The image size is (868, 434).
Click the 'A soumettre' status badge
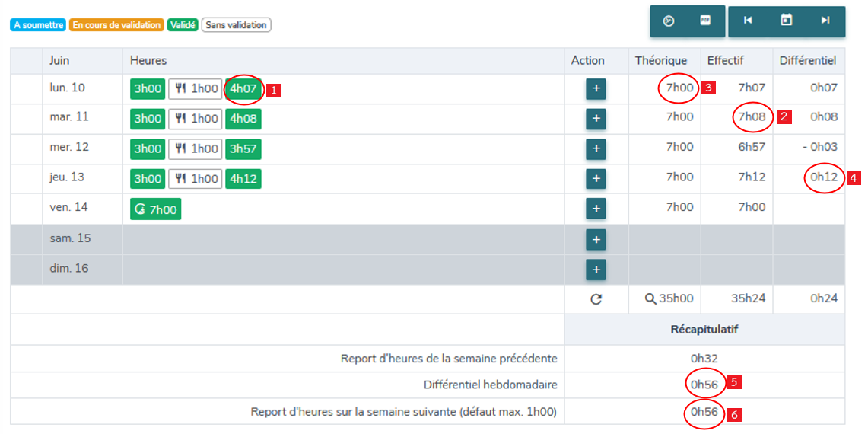[x=38, y=25]
